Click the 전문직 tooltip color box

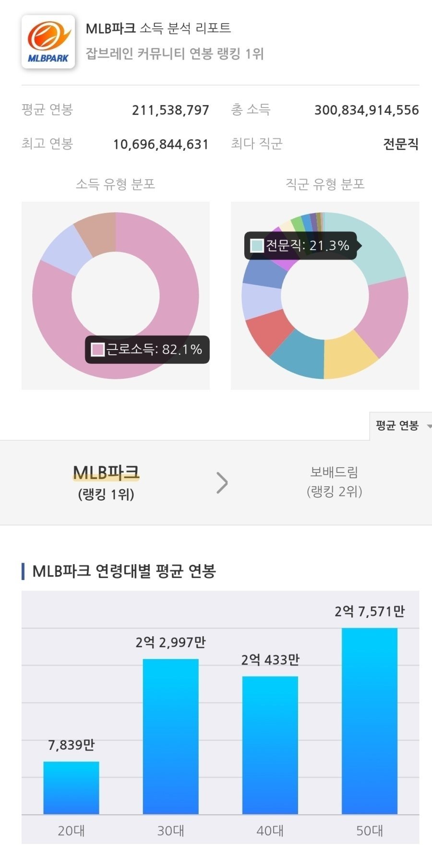click(x=257, y=246)
